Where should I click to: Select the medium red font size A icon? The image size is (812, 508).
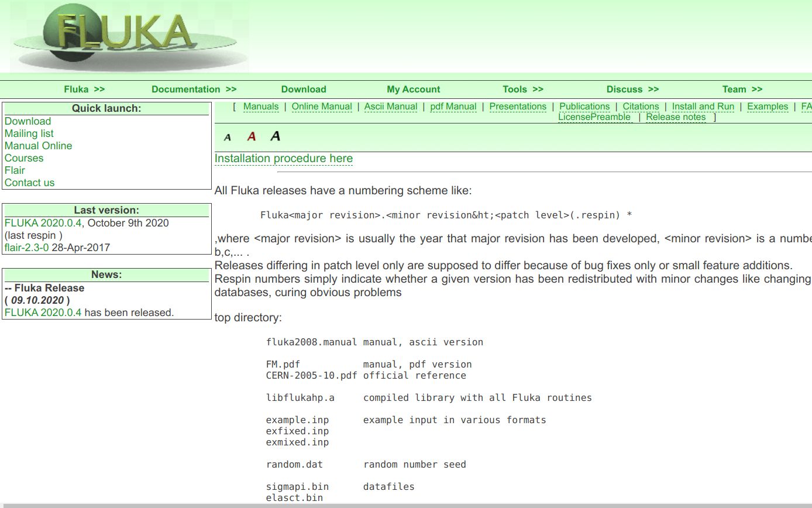click(x=252, y=136)
